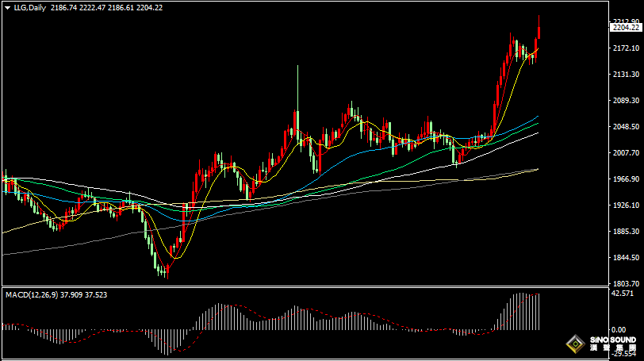Click the 42.571 MACD scale value
Viewport: 644px width, 361px height.
[x=623, y=293]
